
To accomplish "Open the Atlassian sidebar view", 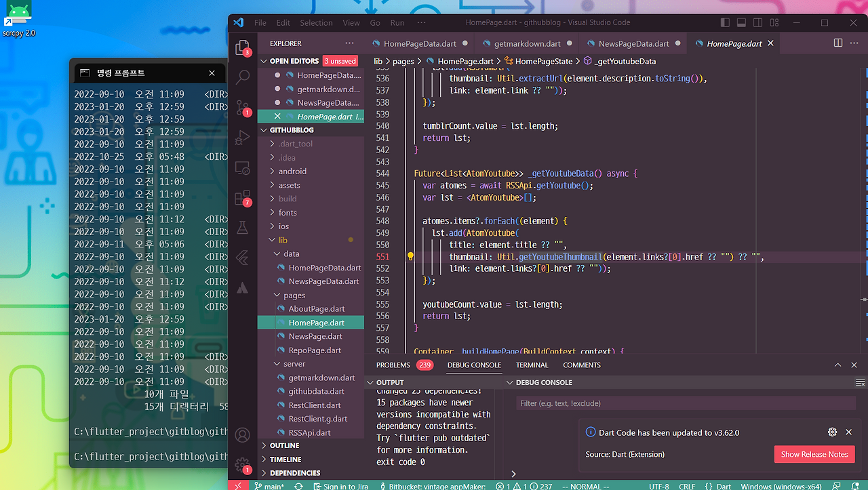I will (x=242, y=287).
